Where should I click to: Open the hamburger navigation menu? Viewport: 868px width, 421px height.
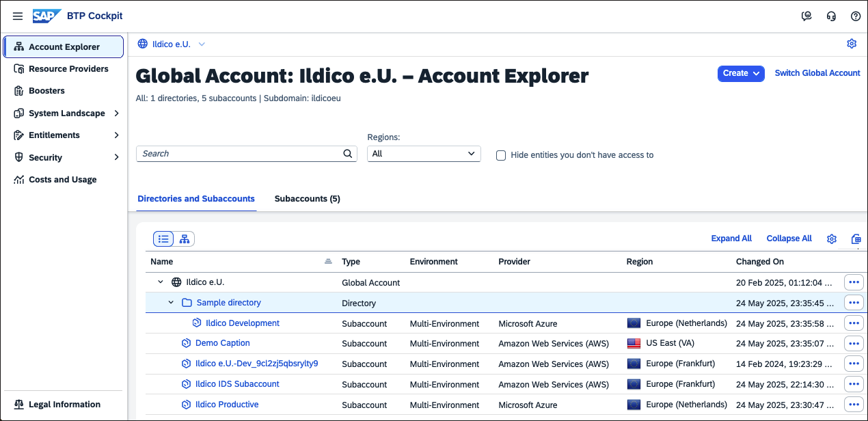click(x=18, y=16)
